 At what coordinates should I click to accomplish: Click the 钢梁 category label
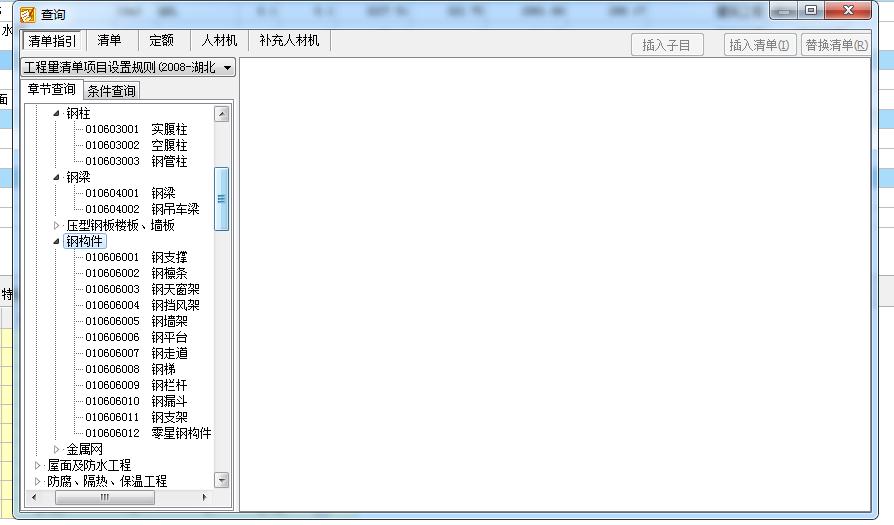(x=78, y=177)
